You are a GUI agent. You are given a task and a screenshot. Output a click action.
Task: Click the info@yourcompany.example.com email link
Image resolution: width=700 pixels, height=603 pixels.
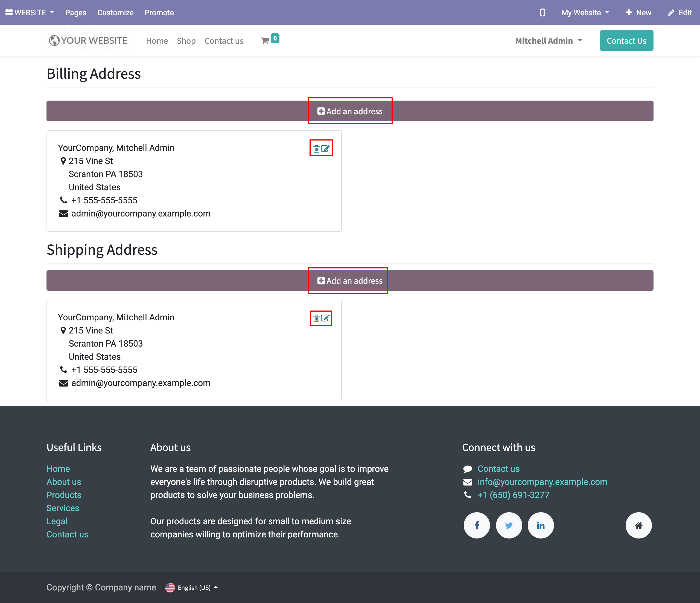click(x=542, y=482)
